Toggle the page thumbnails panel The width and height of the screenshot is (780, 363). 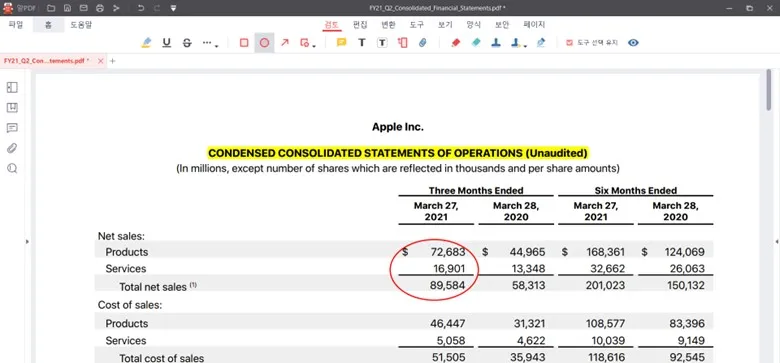(12, 87)
